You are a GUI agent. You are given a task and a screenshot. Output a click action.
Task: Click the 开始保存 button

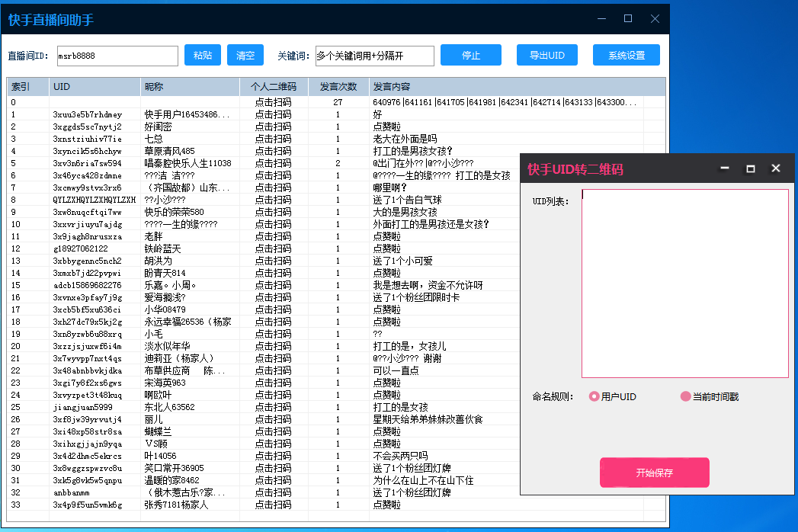point(655,473)
